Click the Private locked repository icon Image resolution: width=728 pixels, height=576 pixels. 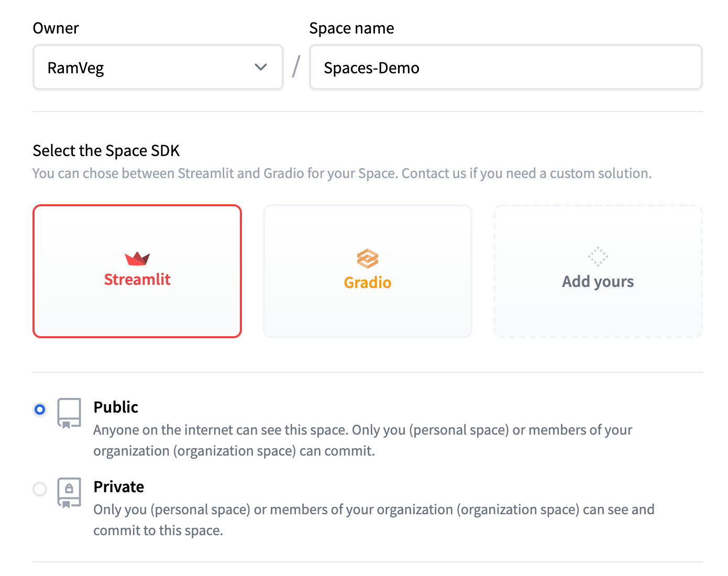coord(69,492)
